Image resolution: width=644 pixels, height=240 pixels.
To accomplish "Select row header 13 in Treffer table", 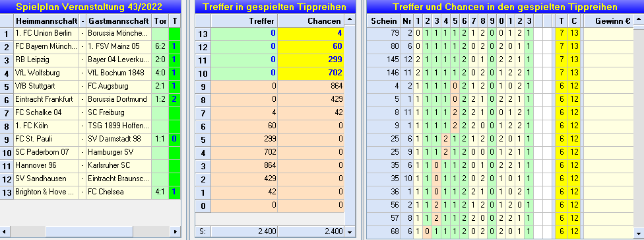I will 203,33.
